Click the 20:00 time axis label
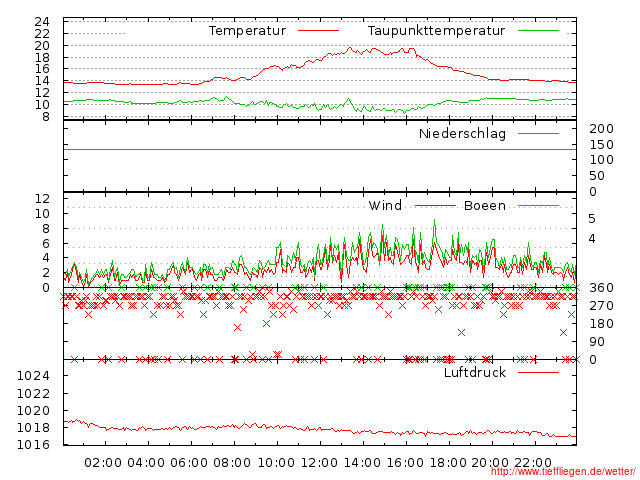The height and width of the screenshot is (480, 640). point(490,463)
